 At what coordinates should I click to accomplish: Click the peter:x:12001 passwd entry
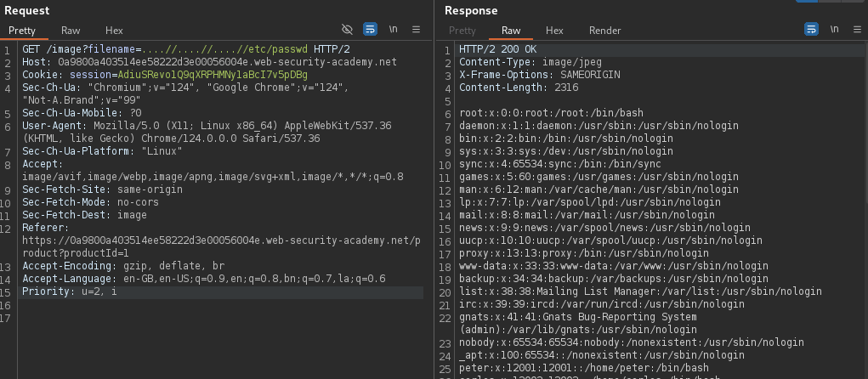tap(584, 367)
